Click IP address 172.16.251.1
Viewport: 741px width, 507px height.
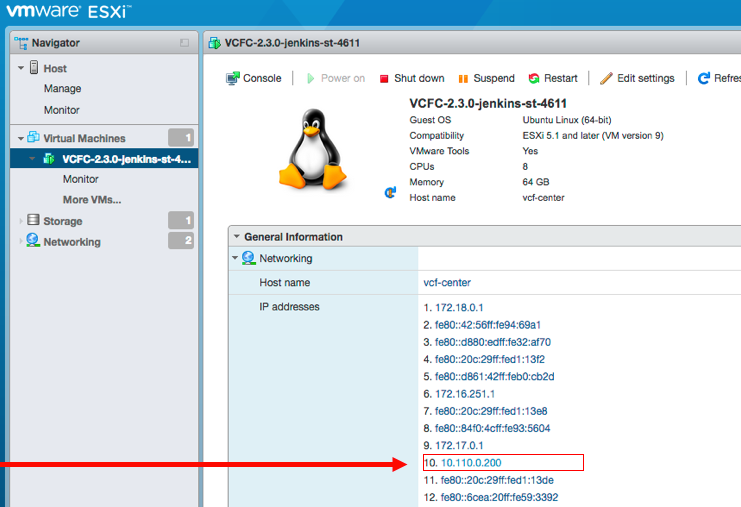pos(465,394)
